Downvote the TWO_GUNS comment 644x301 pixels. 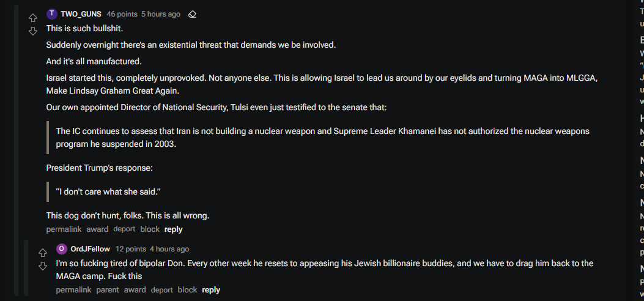(33, 32)
